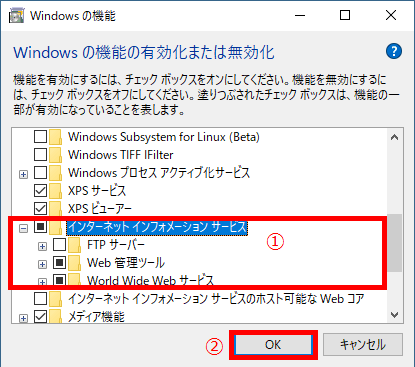Click the FTP サーバー folder icon
Image resolution: width=415 pixels, height=367 pixels.
click(75, 245)
